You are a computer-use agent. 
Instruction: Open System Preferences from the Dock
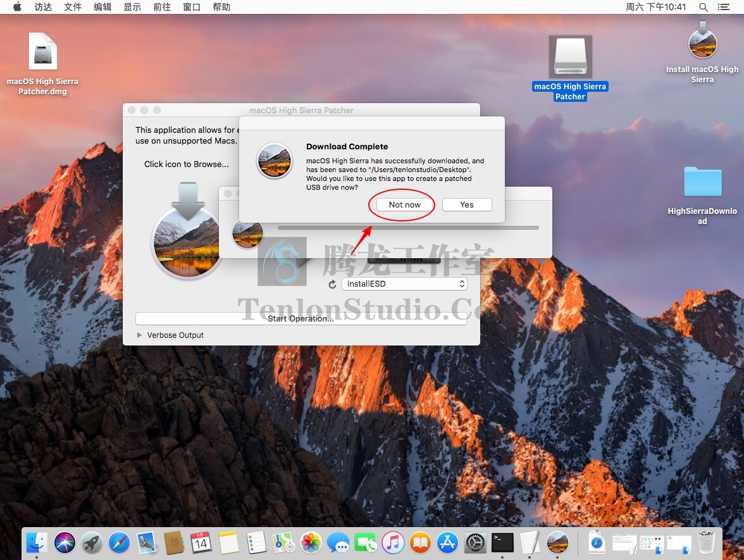point(475,542)
